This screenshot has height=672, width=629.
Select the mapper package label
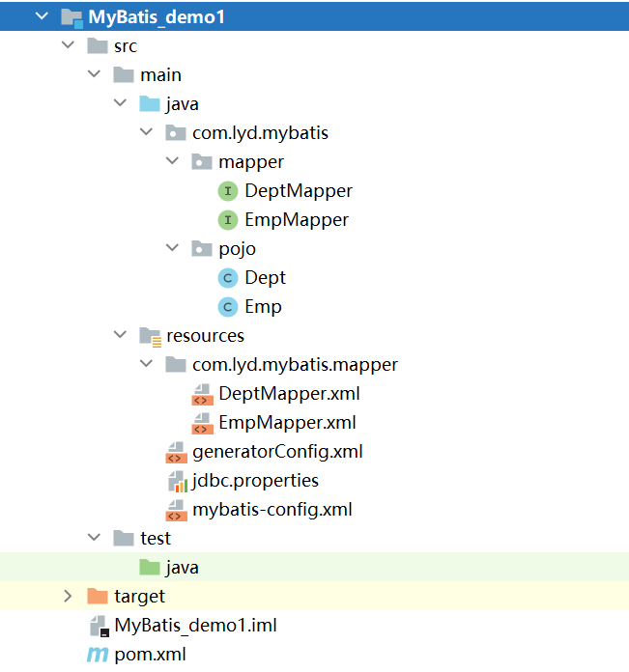click(x=251, y=163)
